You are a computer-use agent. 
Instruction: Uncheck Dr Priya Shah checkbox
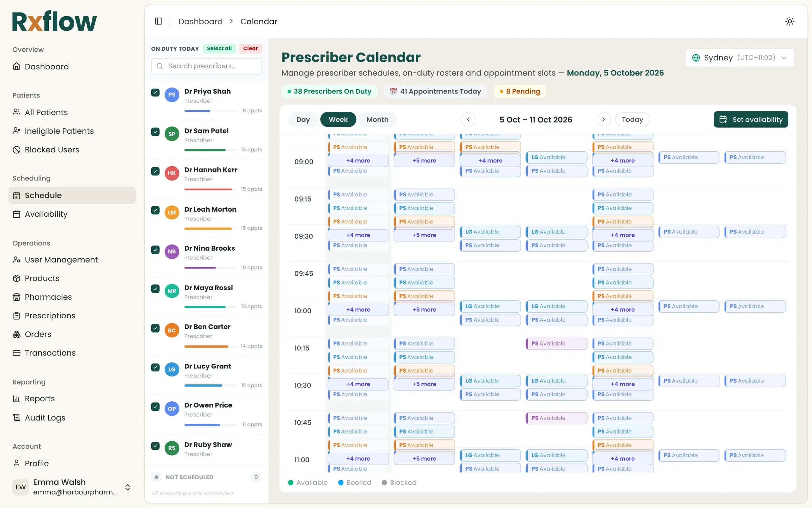tap(155, 92)
